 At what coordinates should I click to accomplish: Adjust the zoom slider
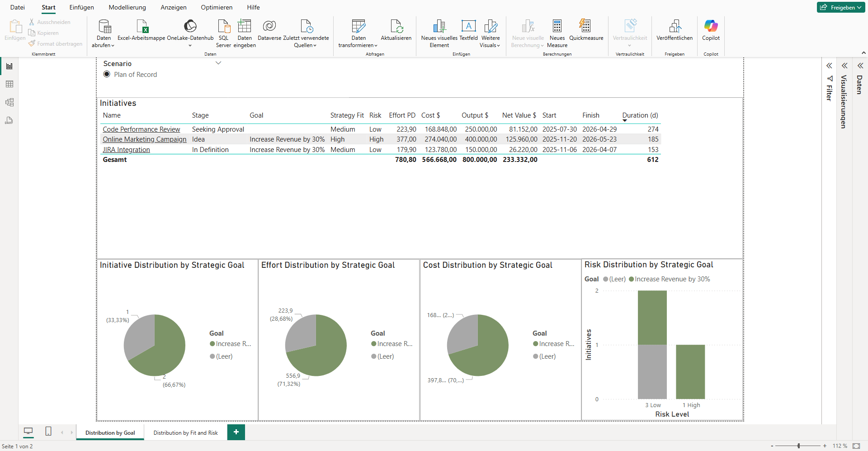pos(799,446)
